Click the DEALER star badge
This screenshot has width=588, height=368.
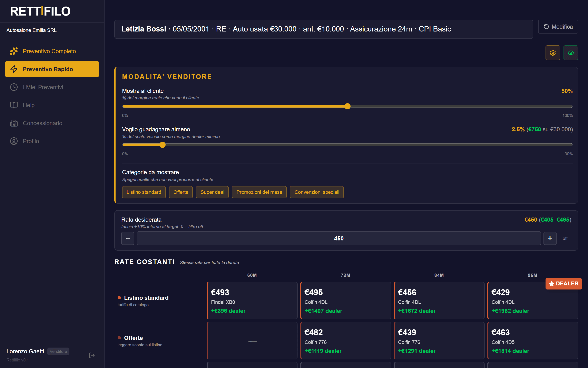pos(563,284)
